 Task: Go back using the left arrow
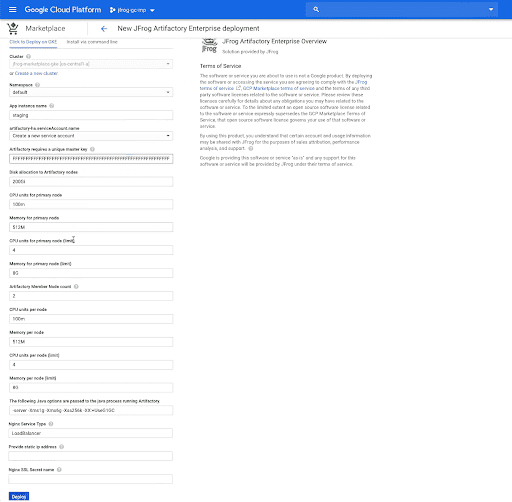(104, 29)
